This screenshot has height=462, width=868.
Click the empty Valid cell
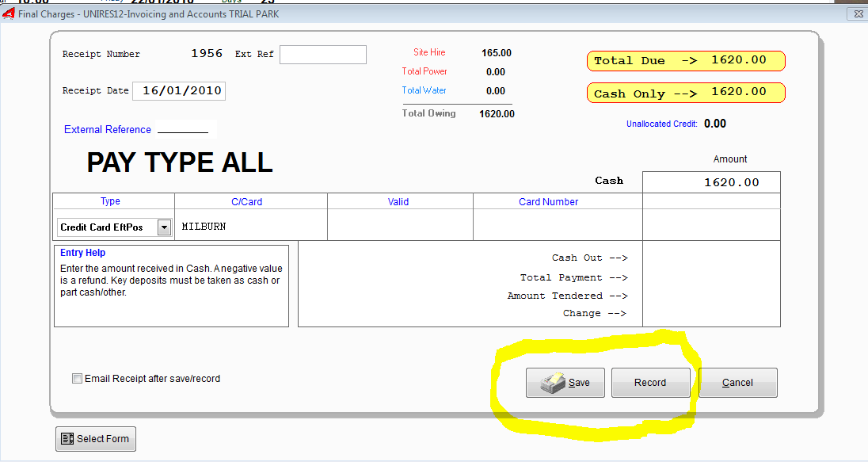400,224
